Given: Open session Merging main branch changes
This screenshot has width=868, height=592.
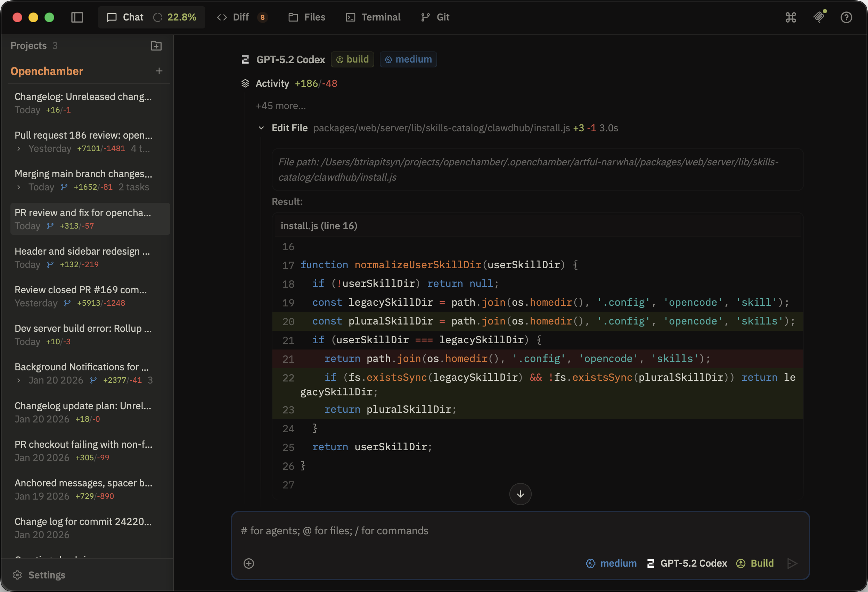Looking at the screenshot, I should [x=90, y=180].
